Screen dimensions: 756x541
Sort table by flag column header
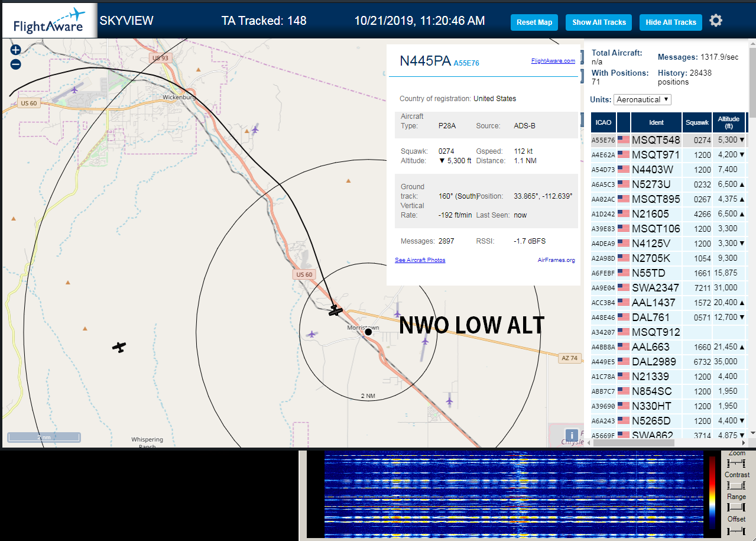tap(624, 122)
